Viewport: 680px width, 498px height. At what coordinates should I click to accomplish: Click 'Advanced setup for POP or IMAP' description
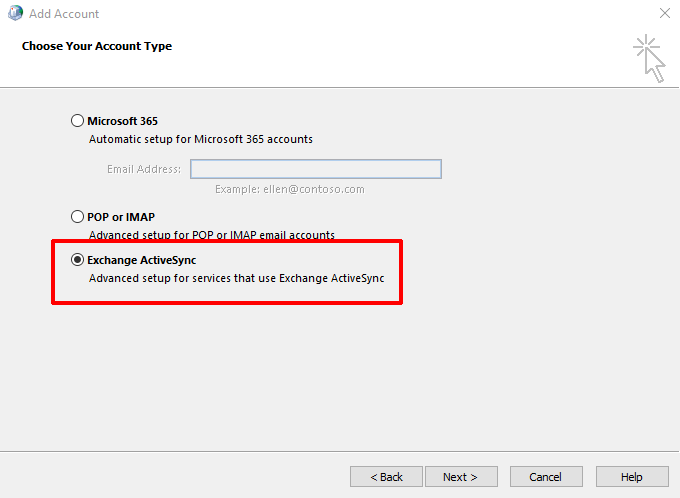(x=212, y=235)
